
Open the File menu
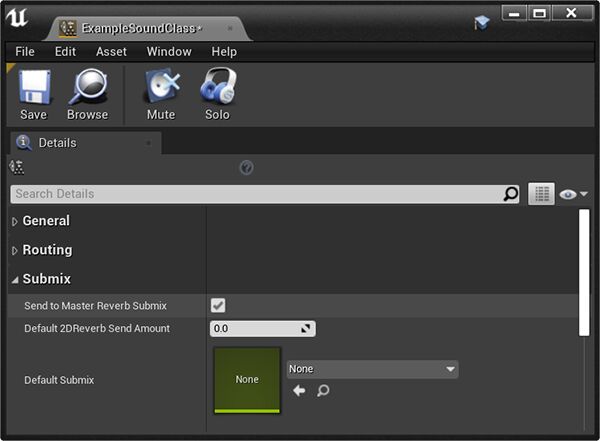point(25,52)
